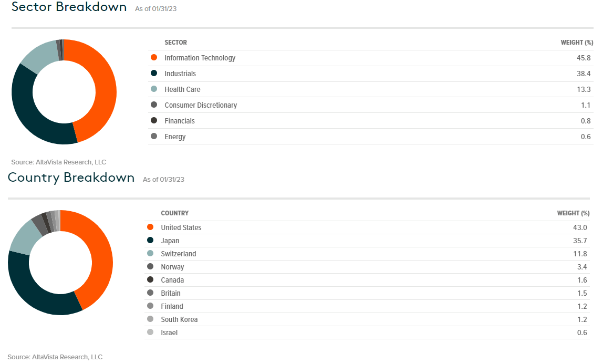Click the light teal Health Care dot
Screen dimensions: 613x364
pyautogui.click(x=154, y=89)
